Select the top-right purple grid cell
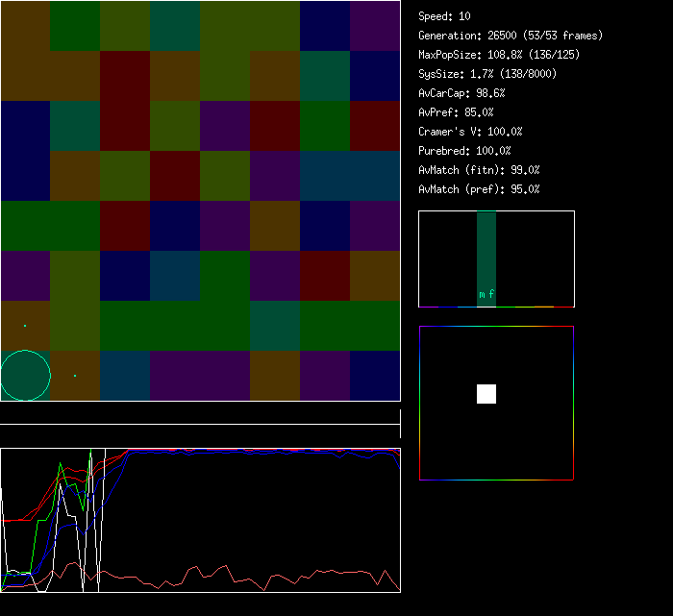 (x=375, y=26)
